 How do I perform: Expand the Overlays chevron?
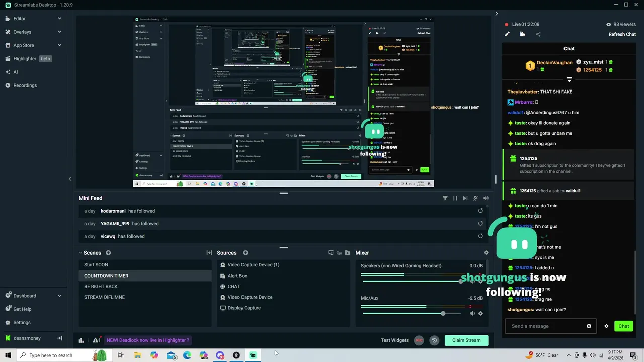tap(59, 32)
